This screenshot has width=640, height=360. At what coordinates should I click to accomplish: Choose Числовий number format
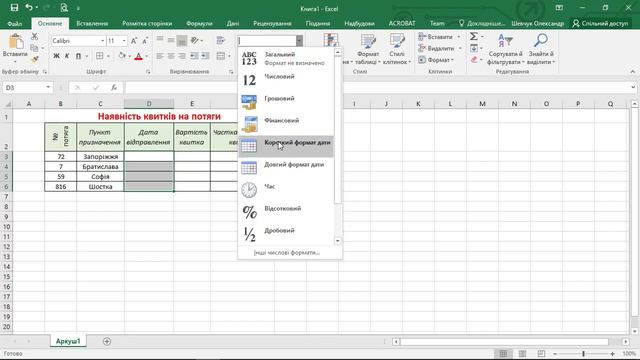[286, 80]
